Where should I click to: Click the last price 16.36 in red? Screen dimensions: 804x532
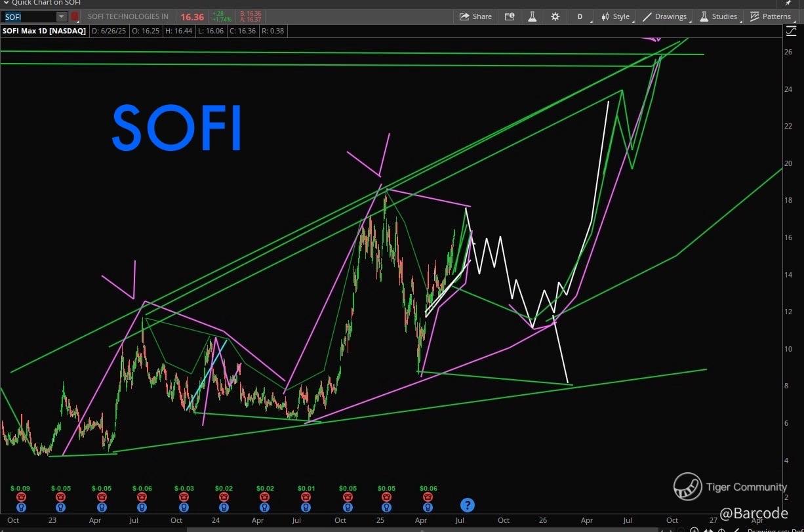(192, 17)
